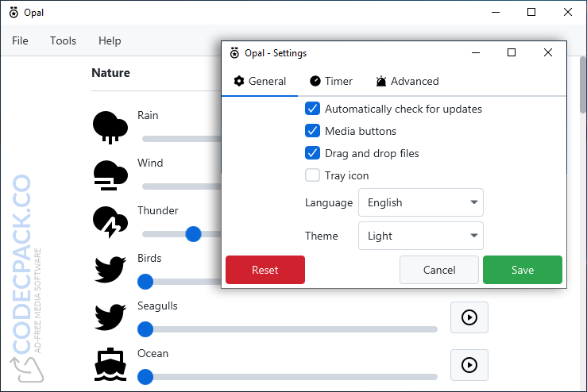
Task: Click the Thunder volume slider handle
Action: pos(193,234)
